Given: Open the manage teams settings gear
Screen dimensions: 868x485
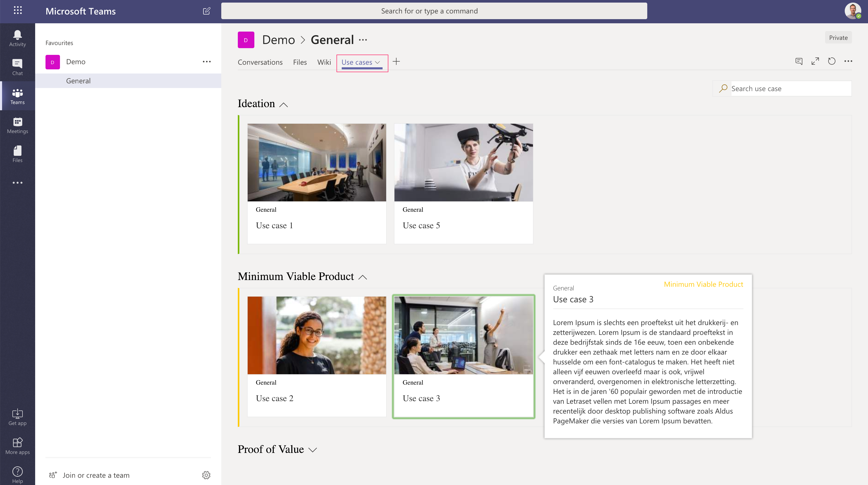Looking at the screenshot, I should tap(206, 475).
